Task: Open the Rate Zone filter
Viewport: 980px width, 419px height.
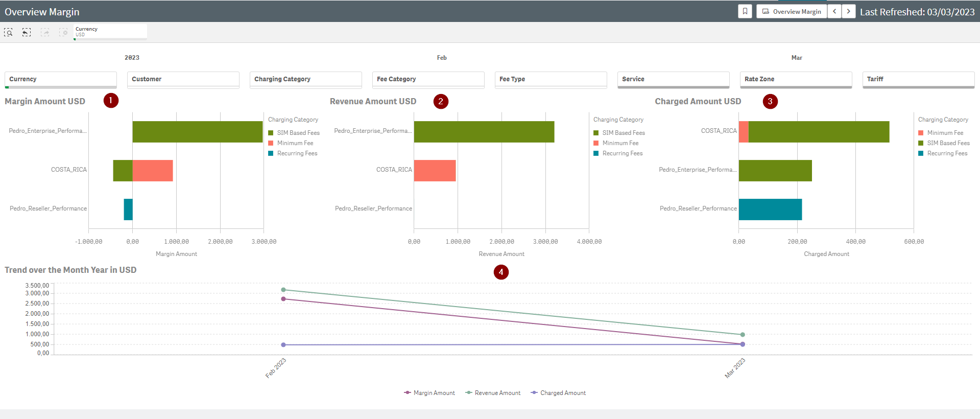Action: pyautogui.click(x=796, y=79)
